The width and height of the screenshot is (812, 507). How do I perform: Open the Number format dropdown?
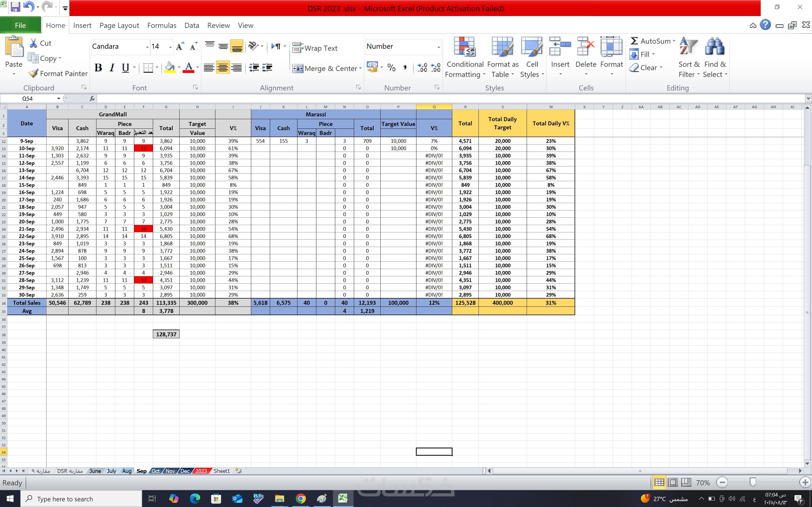click(438, 47)
